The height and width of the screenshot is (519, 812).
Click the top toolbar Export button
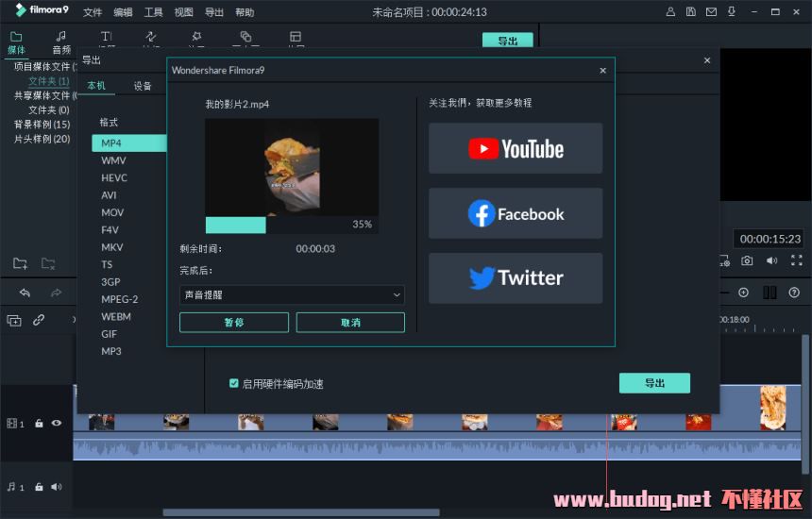508,41
